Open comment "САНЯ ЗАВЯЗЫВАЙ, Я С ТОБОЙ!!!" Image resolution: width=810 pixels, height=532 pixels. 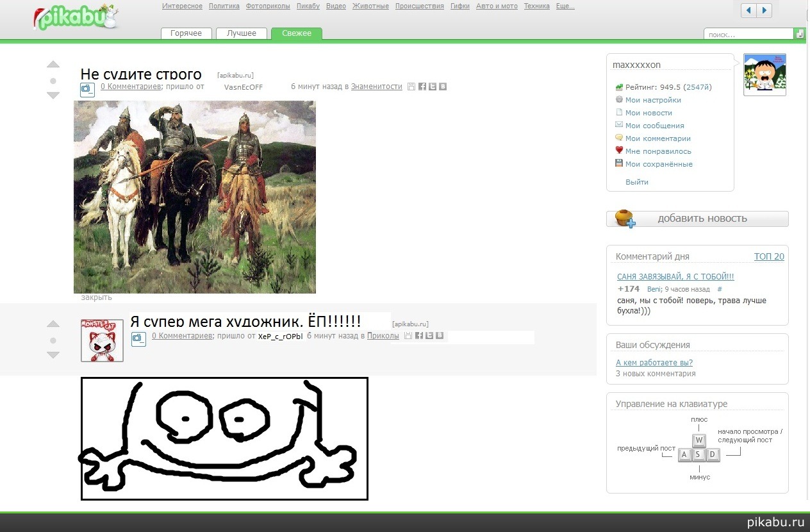(675, 277)
